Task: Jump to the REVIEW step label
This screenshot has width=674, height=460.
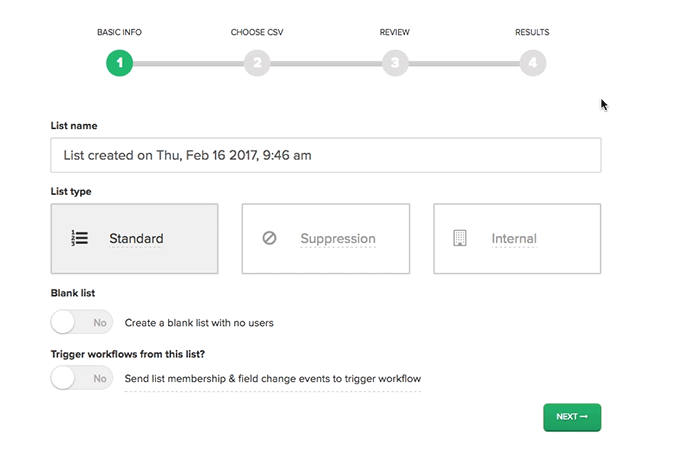Action: [395, 32]
